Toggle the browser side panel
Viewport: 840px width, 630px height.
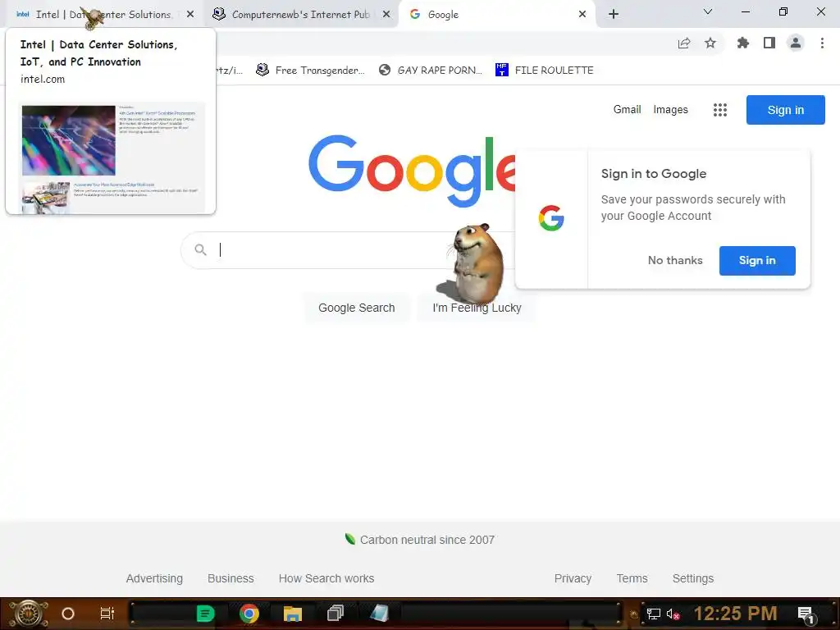(769, 43)
